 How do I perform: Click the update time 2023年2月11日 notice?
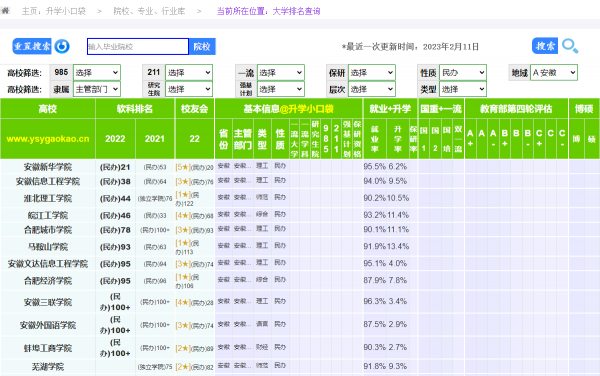coord(410,47)
